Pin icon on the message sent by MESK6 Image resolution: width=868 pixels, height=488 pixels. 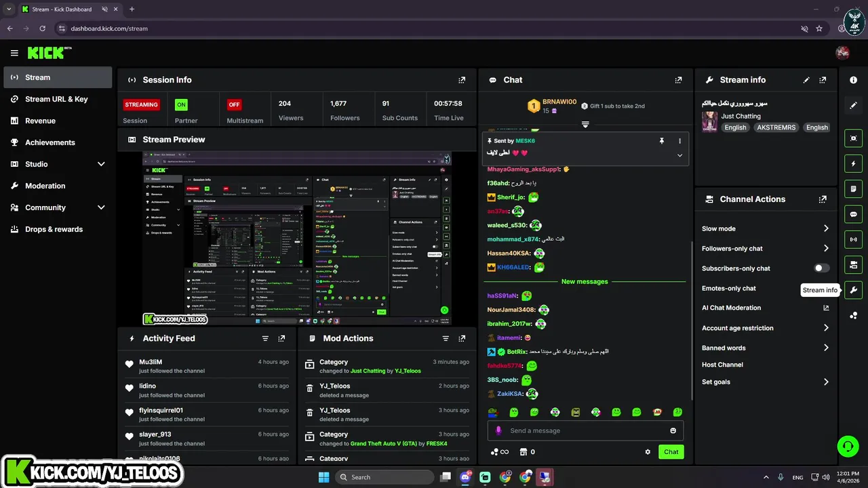[662, 141]
